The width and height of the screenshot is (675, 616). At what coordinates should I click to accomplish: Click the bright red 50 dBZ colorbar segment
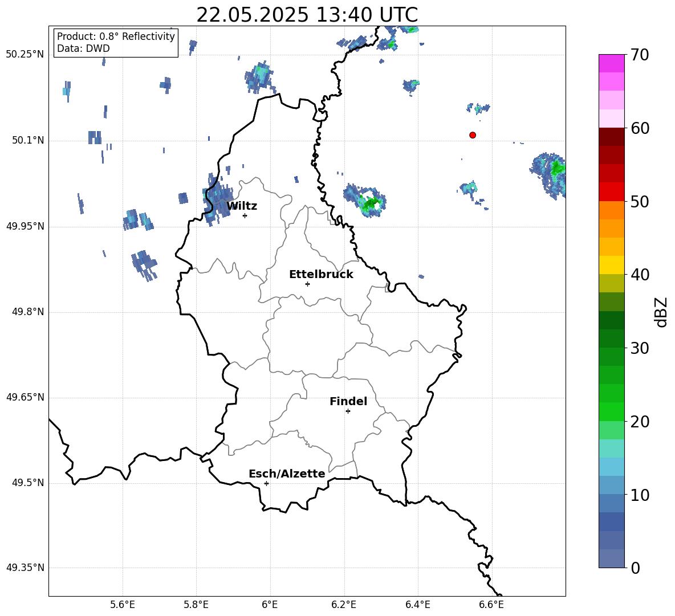(x=612, y=192)
